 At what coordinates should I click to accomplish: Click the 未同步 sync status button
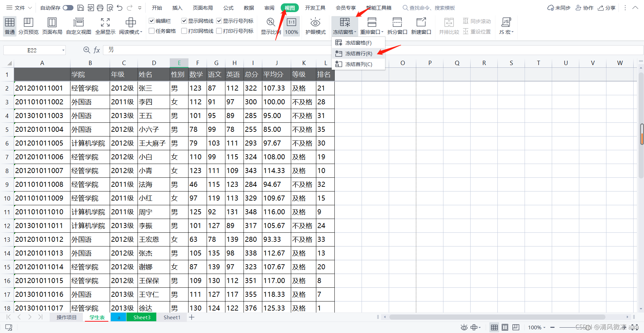click(559, 8)
